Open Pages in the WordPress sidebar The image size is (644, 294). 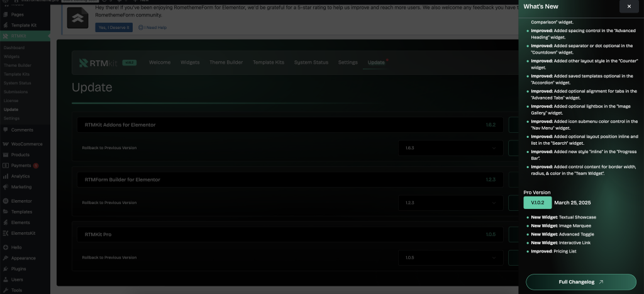[x=17, y=14]
